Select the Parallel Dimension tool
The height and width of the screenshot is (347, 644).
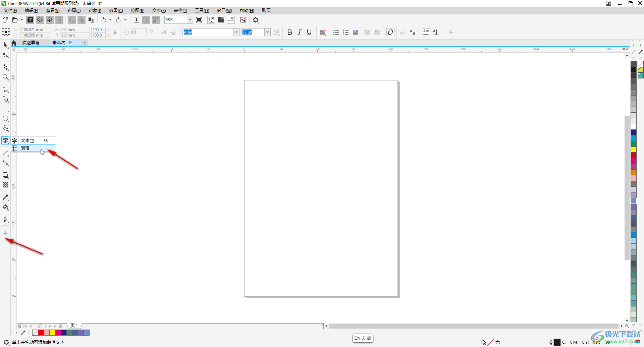point(5,153)
